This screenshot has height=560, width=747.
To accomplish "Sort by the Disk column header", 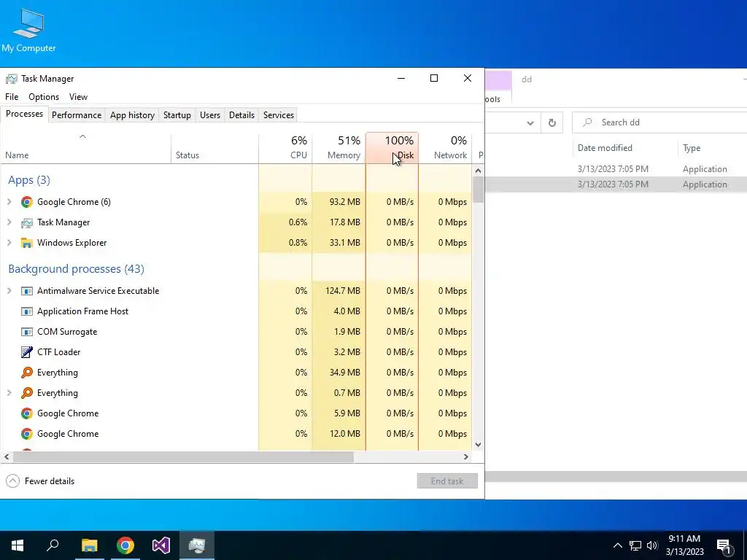I will pyautogui.click(x=392, y=148).
